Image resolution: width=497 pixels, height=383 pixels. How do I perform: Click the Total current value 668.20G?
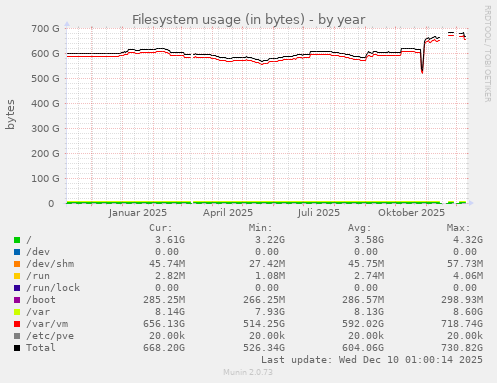[164, 348]
